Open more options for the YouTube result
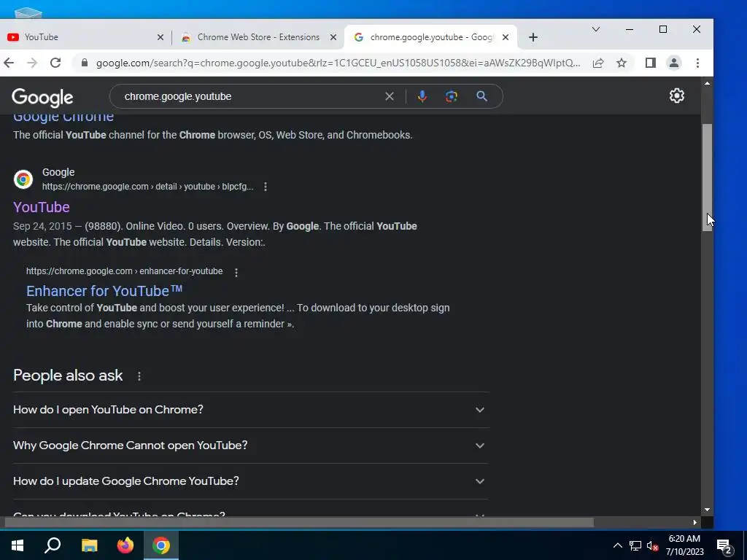The height and width of the screenshot is (560, 747). click(266, 187)
